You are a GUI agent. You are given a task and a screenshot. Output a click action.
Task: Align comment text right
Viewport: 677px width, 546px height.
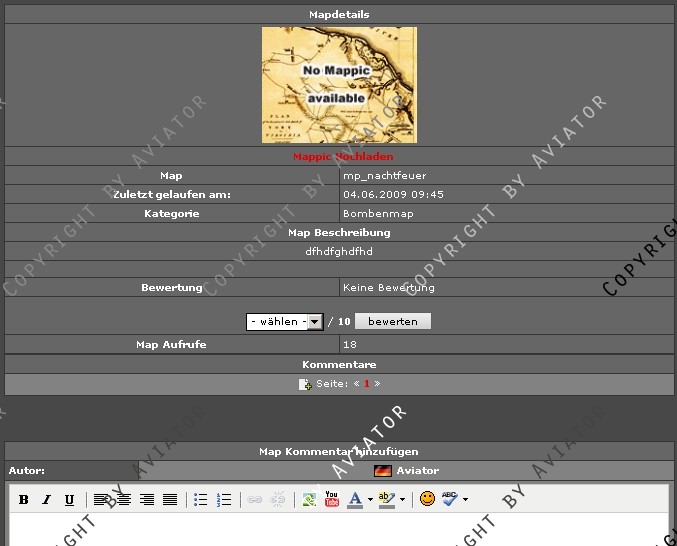(x=147, y=499)
